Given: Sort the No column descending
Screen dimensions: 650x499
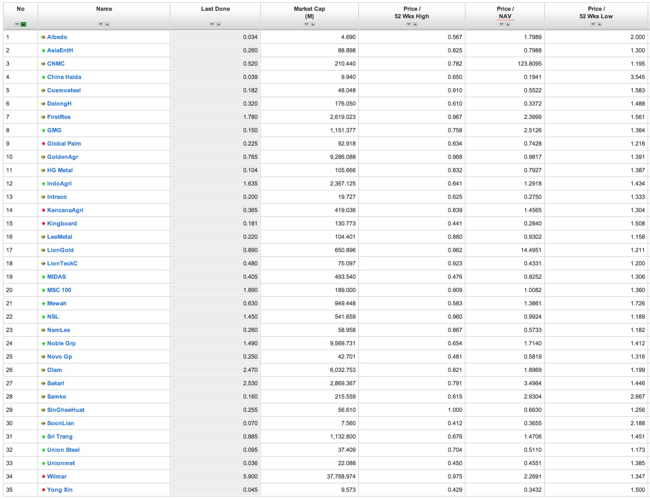Looking at the screenshot, I should coord(17,24).
